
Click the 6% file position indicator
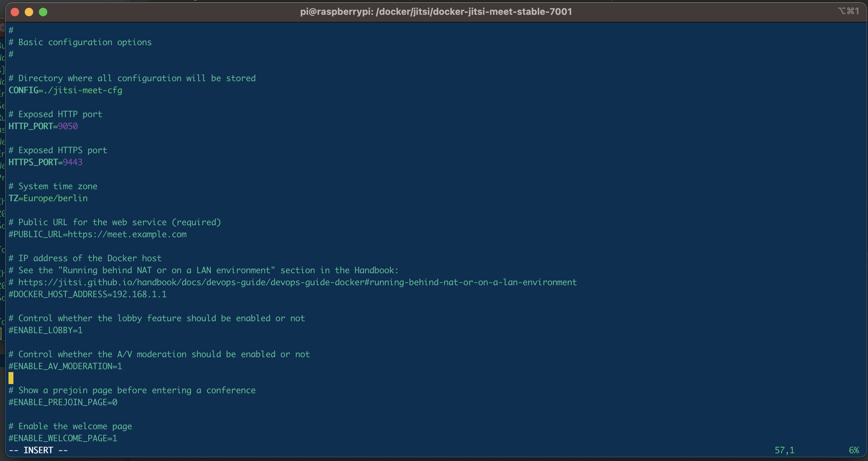click(854, 450)
